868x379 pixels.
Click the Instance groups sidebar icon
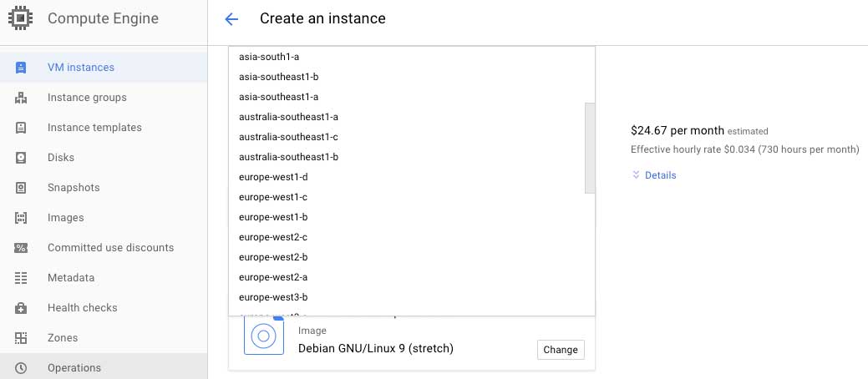21,98
